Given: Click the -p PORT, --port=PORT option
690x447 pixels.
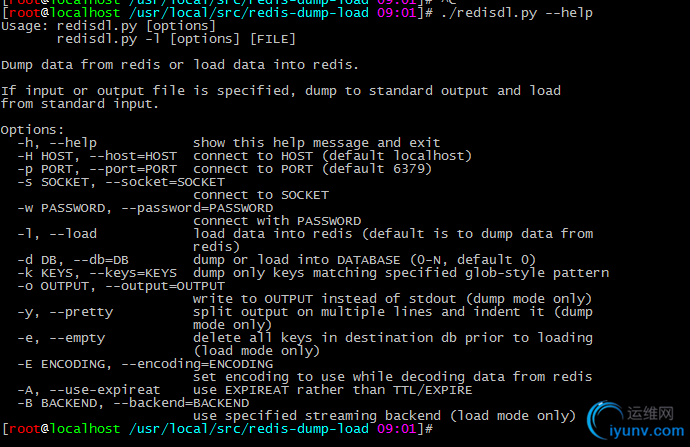Looking at the screenshot, I should [97, 169].
